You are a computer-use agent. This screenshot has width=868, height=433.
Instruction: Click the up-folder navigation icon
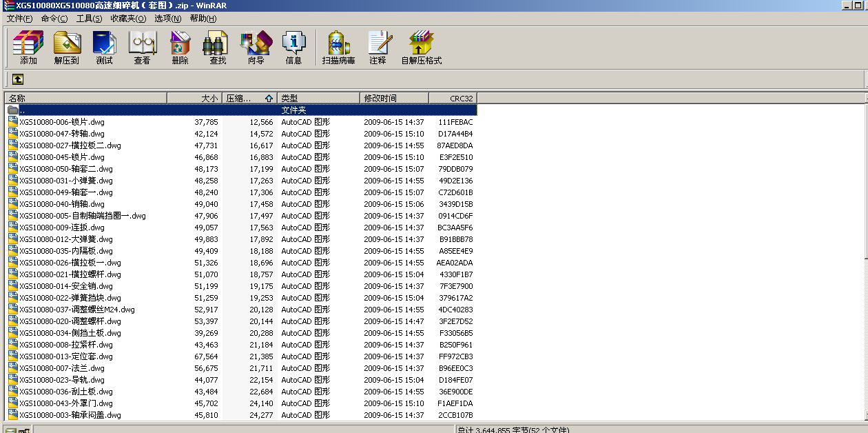pos(17,79)
